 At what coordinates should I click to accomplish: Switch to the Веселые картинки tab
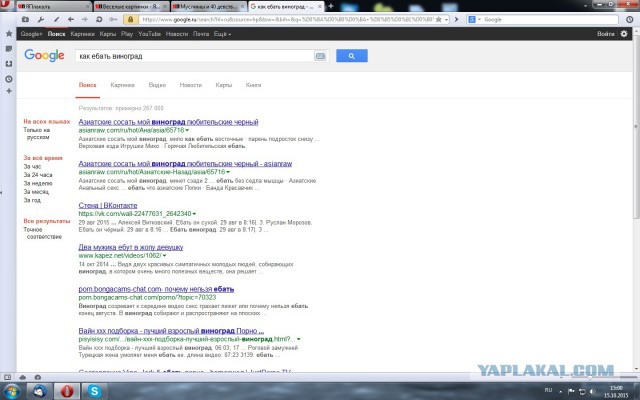pos(131,7)
